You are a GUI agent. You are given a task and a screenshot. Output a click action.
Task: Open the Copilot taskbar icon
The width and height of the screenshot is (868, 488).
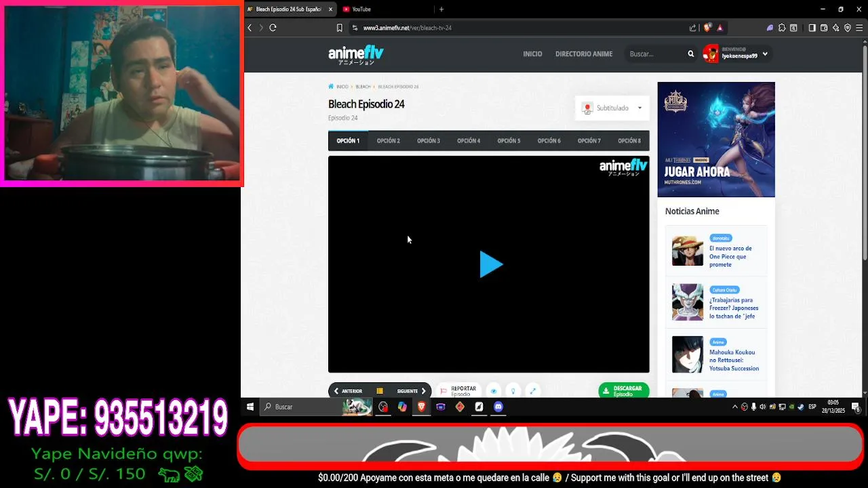point(402,407)
